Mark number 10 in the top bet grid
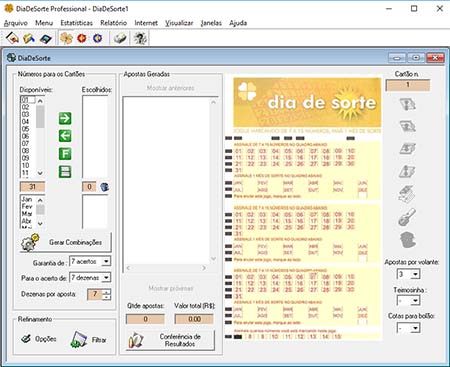The width and height of the screenshot is (450, 367). click(x=350, y=151)
